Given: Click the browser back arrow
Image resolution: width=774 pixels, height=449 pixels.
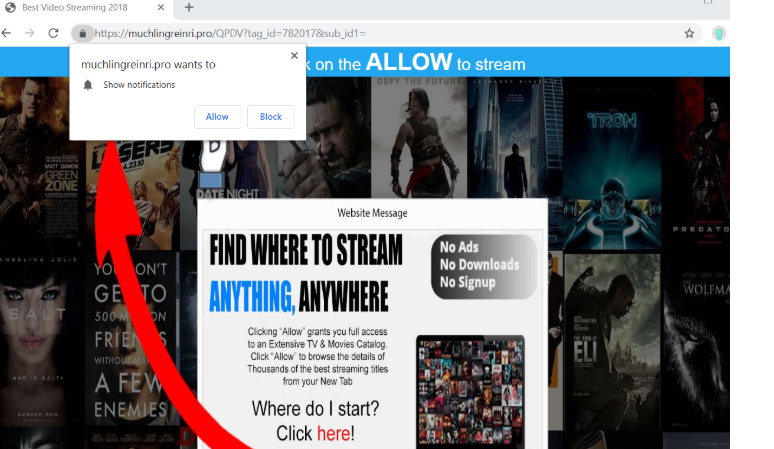Looking at the screenshot, I should coord(8,33).
